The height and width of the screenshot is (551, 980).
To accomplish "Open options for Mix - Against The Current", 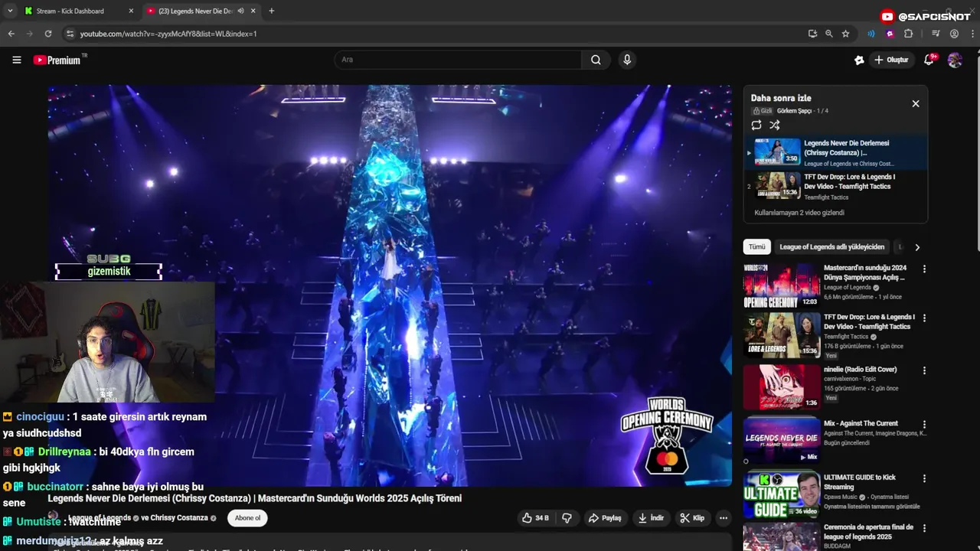I will coord(924,424).
